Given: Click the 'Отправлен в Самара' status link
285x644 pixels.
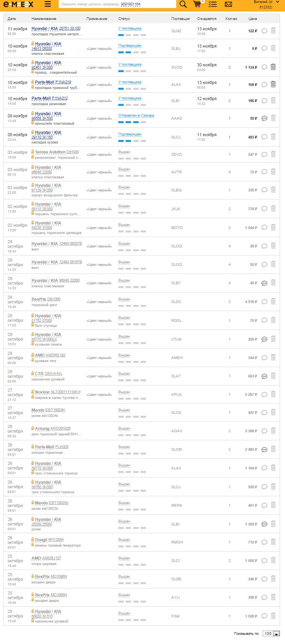Looking at the screenshot, I should click(136, 115).
